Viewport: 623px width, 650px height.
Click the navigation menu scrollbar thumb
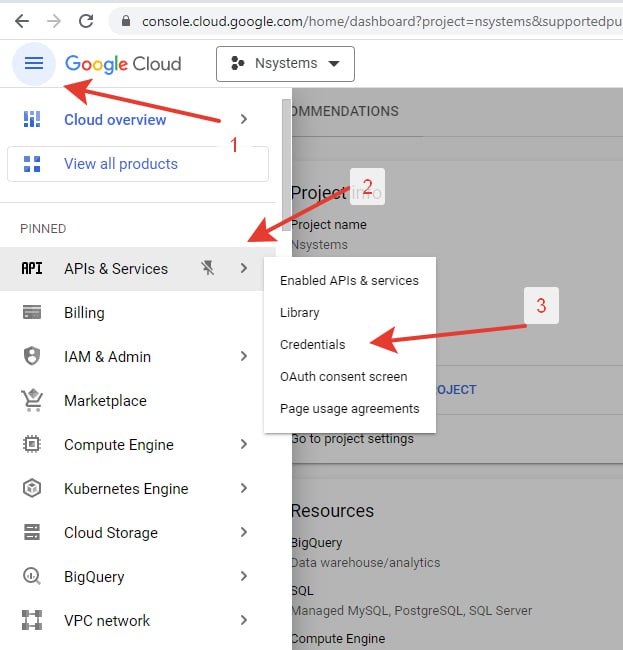point(286,165)
